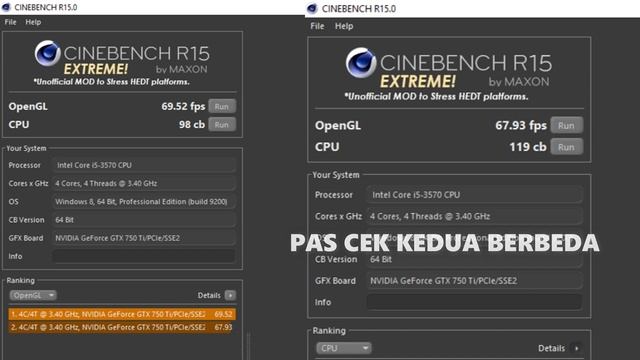Screen dimensions: 640x360
Task: Click the 98 cb CPU score
Action: 191,124
